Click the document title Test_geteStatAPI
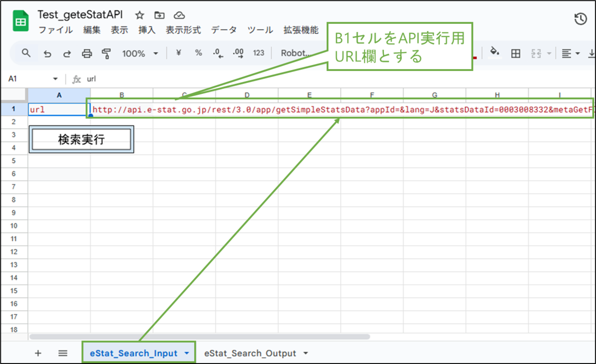The height and width of the screenshot is (364, 596). point(80,14)
